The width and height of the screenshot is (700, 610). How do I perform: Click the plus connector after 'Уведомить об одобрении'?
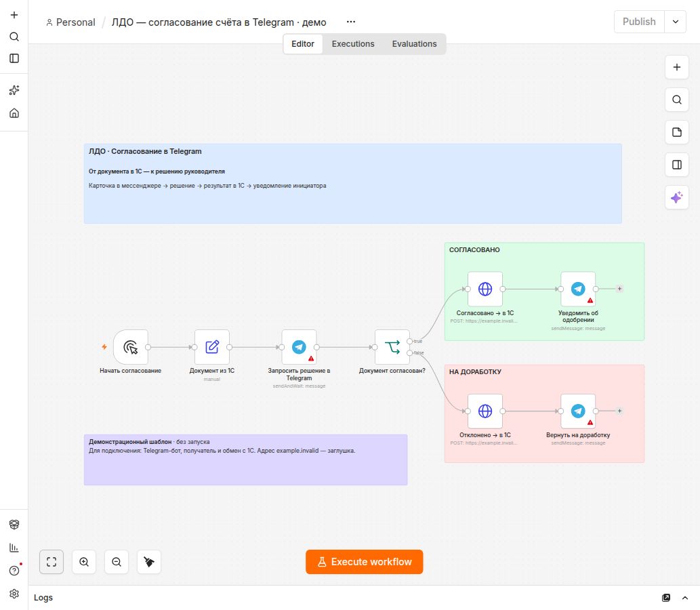click(619, 289)
